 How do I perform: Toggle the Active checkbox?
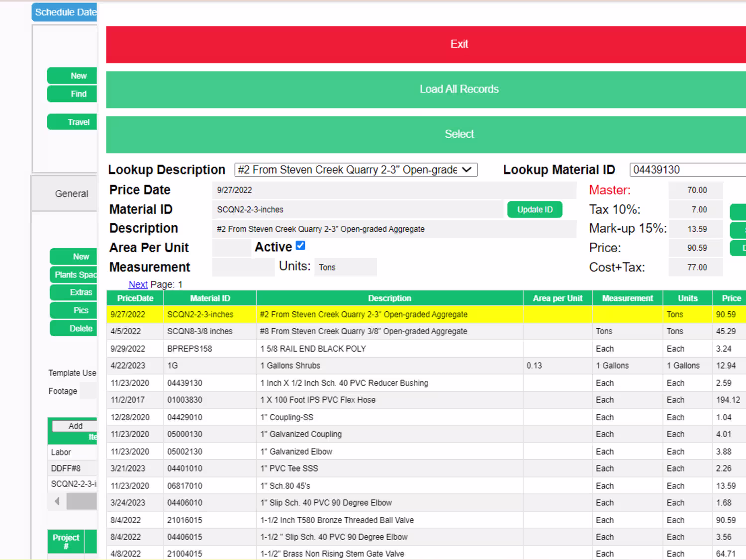[300, 246]
